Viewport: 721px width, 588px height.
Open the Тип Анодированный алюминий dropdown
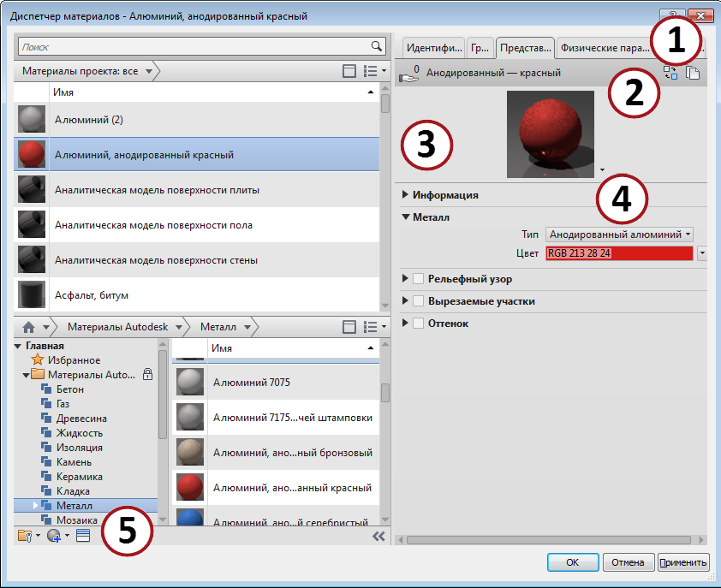tap(619, 234)
